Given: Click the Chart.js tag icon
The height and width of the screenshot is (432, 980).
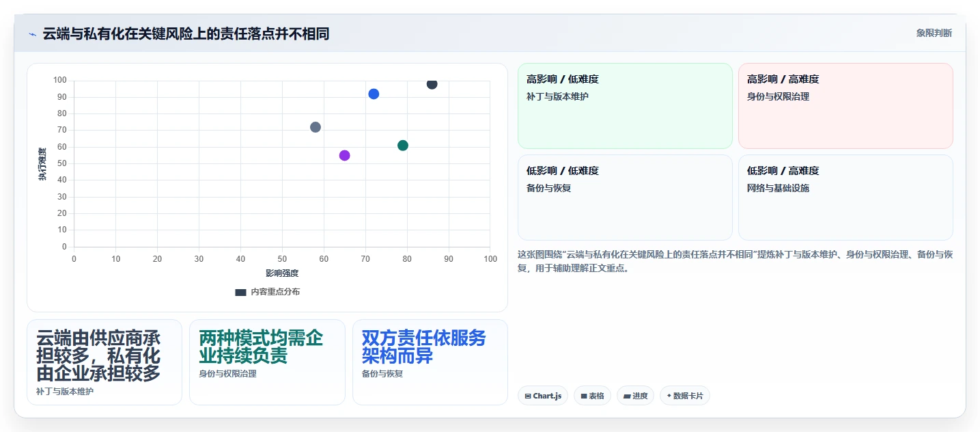Looking at the screenshot, I should coord(528,396).
